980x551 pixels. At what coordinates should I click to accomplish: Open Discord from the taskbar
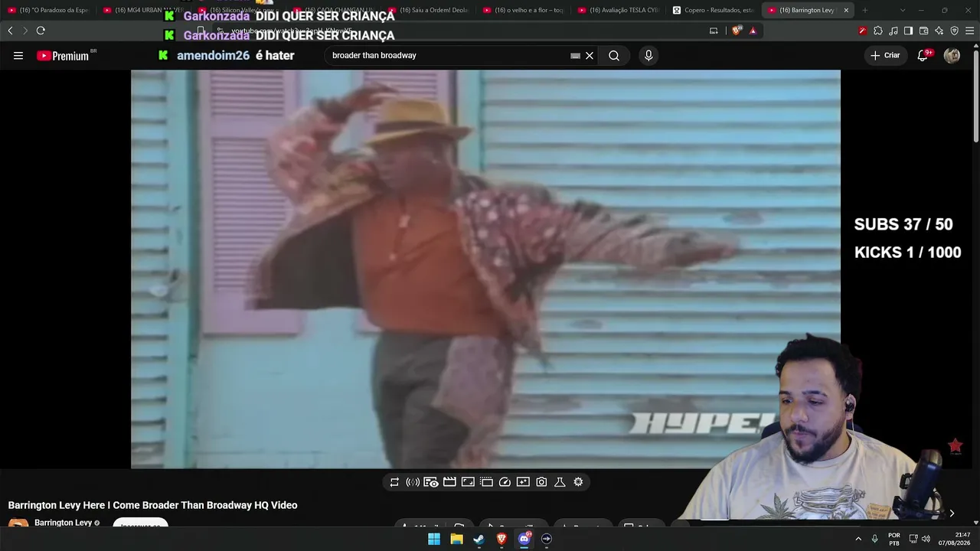tap(524, 539)
